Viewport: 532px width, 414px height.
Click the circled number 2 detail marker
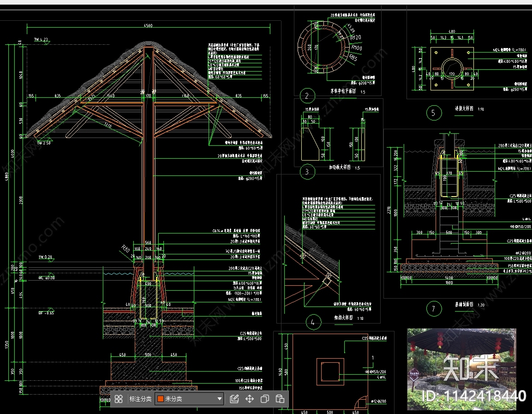click(307, 96)
